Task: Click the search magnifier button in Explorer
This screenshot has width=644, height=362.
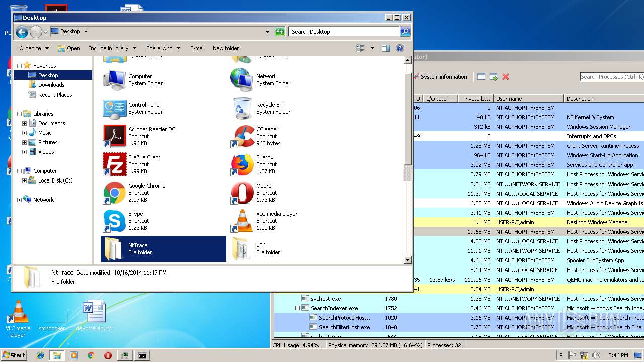Action: [405, 32]
